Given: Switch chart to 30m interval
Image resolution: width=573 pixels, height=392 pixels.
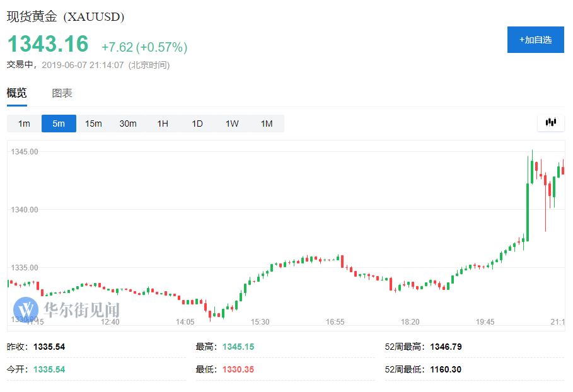Looking at the screenshot, I should click(x=128, y=124).
